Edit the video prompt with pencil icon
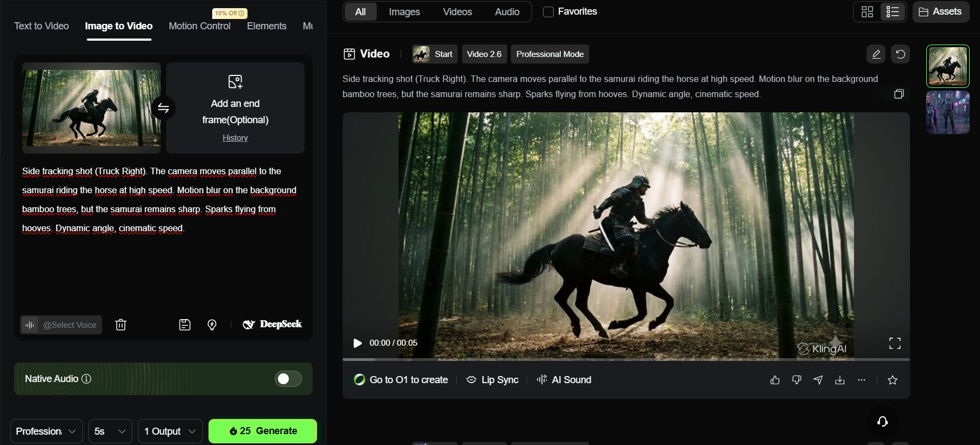980x445 pixels. pos(876,54)
